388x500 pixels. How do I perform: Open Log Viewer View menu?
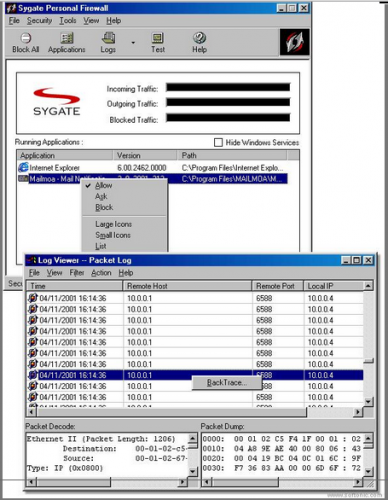[54, 273]
